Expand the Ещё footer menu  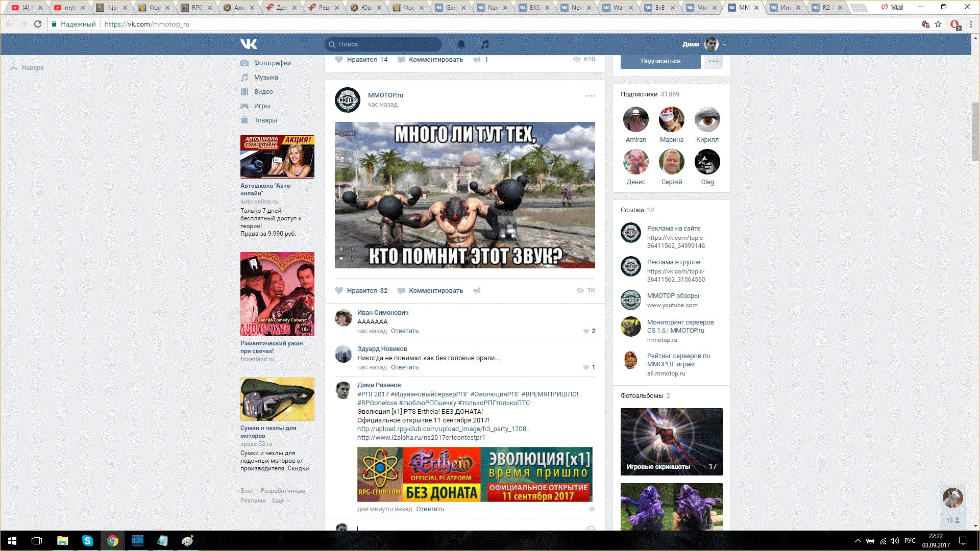281,500
